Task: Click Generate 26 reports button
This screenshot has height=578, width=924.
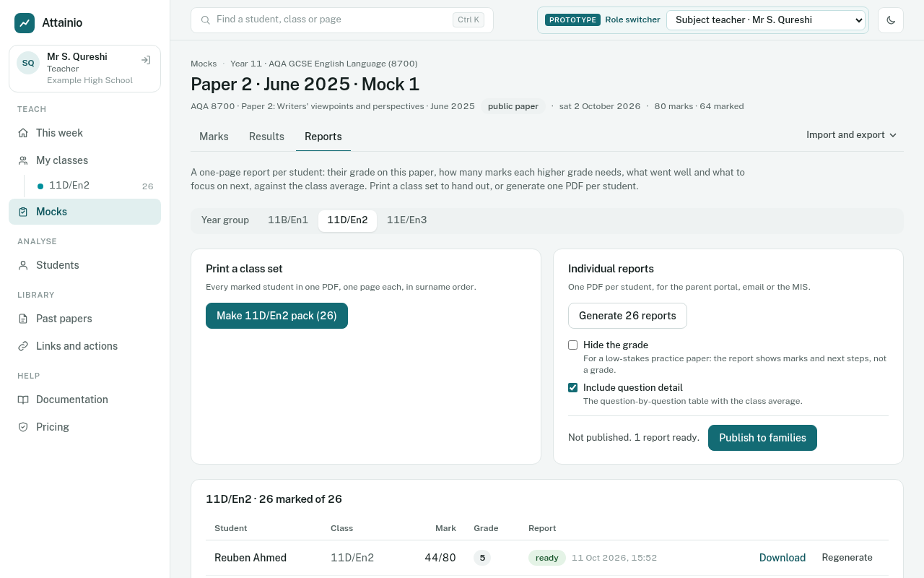Action: 627,316
